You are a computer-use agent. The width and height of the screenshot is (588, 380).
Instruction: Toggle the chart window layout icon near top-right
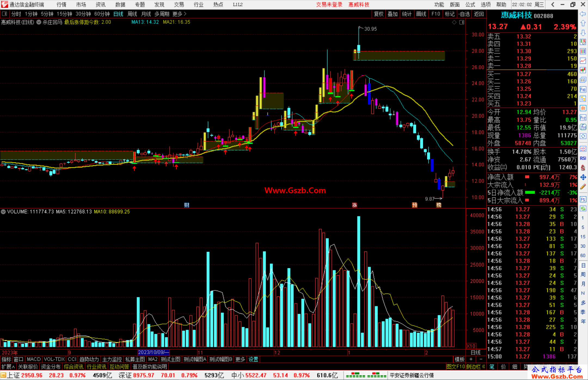tap(462, 22)
